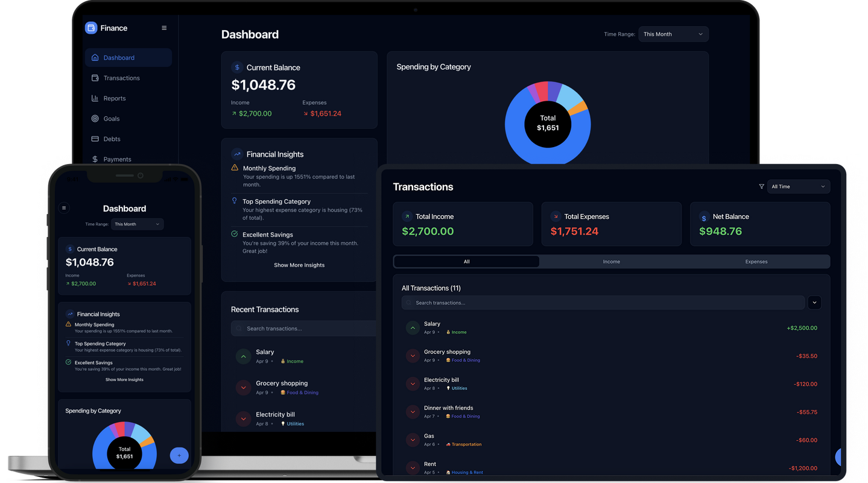Click the Reports bar chart icon
The image size is (868, 483).
pyautogui.click(x=95, y=98)
